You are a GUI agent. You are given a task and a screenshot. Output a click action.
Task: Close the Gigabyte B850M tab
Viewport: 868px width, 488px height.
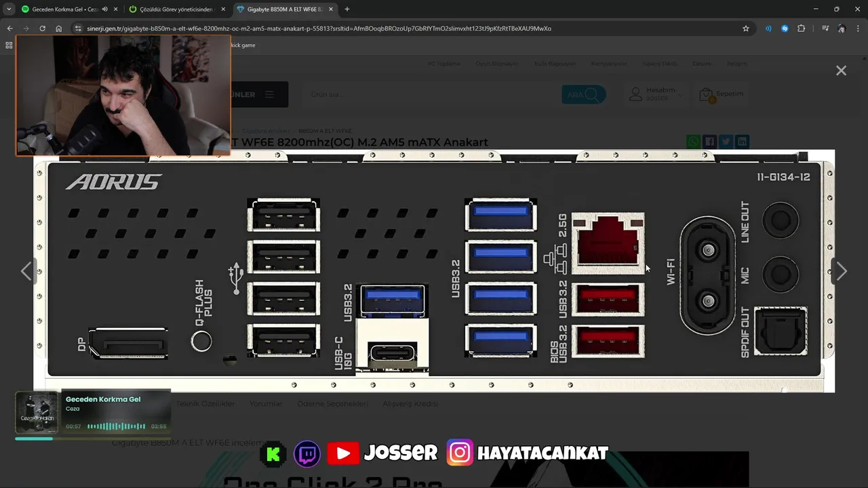coord(330,9)
